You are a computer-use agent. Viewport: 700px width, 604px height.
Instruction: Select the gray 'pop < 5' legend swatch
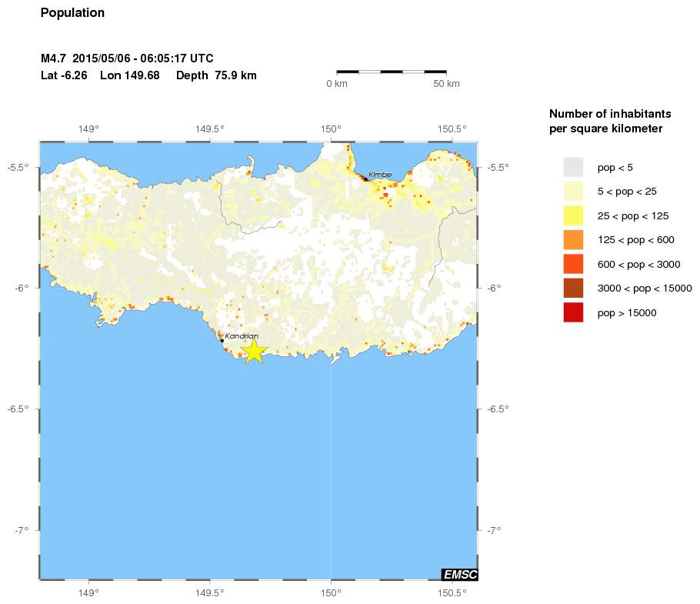[574, 167]
